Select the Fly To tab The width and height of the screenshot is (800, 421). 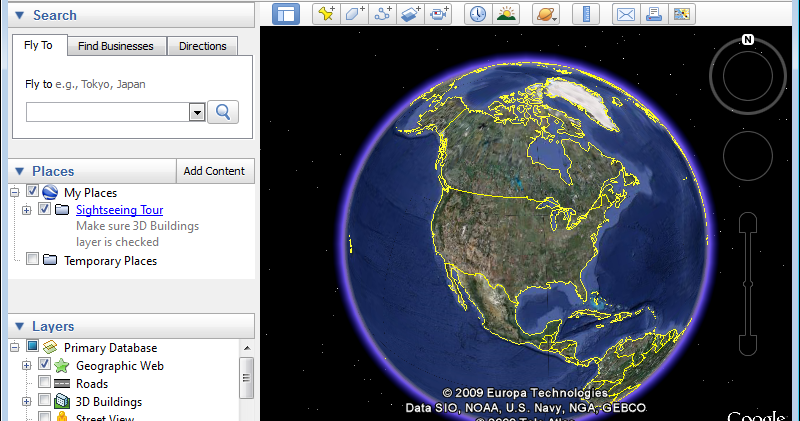click(x=39, y=45)
